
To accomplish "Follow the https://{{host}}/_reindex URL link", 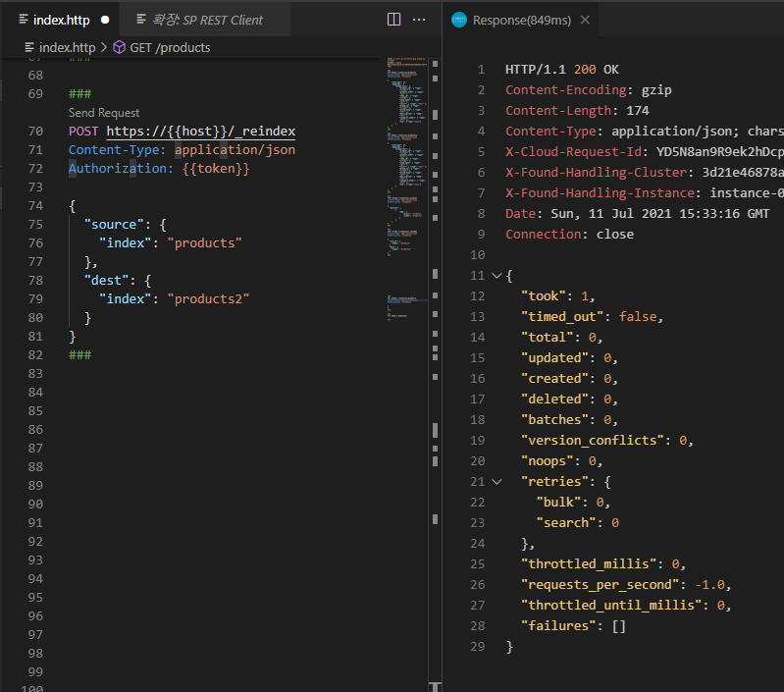I will [x=200, y=132].
